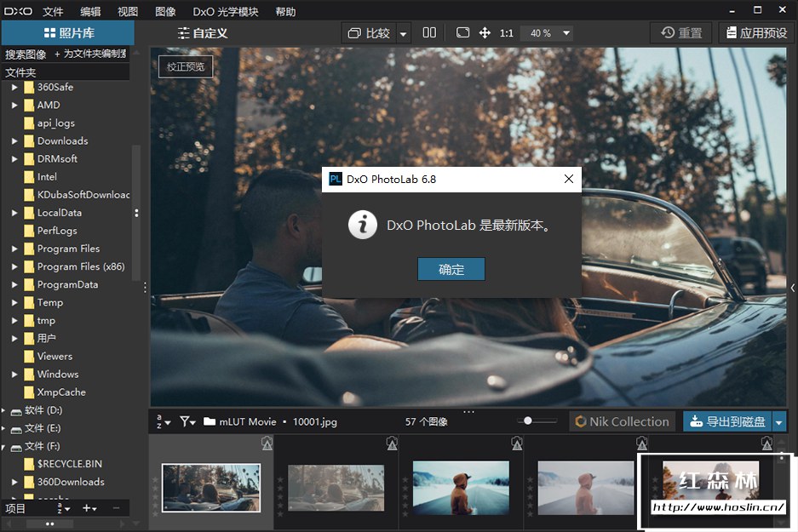Set zoom to 1:1

[507, 33]
